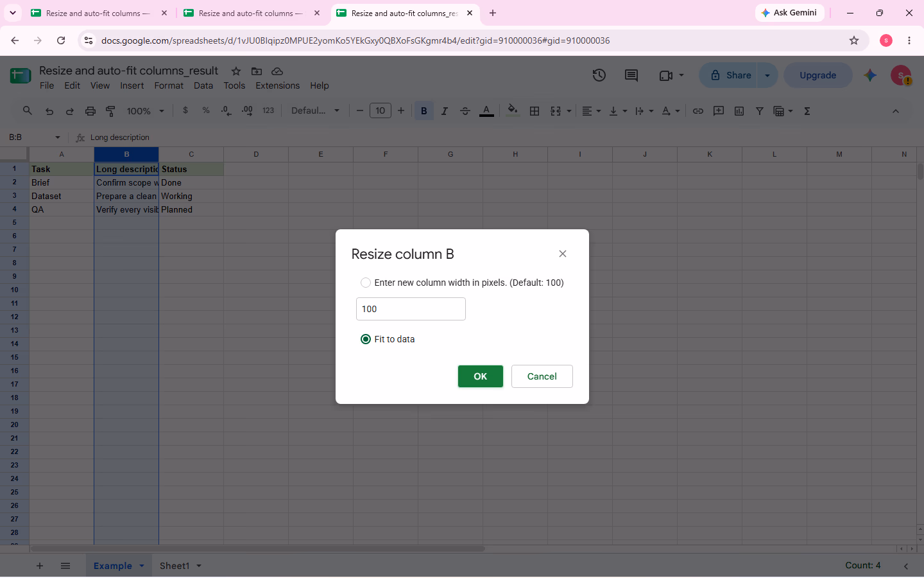The height and width of the screenshot is (578, 924).
Task: Toggle strikethrough formatting
Action: click(x=465, y=111)
